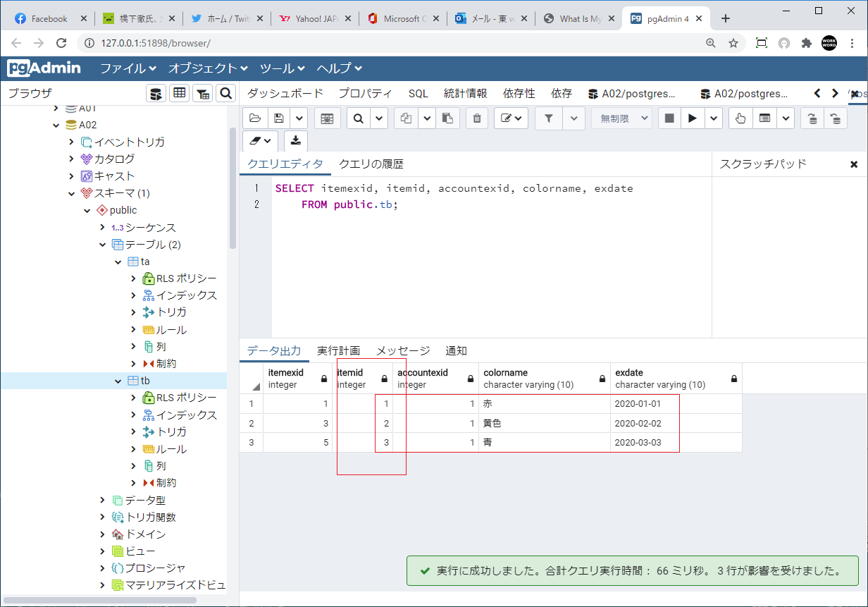This screenshot has height=607, width=868.
Task: Open the 無制限 row limit dropdown
Action: pyautogui.click(x=621, y=118)
